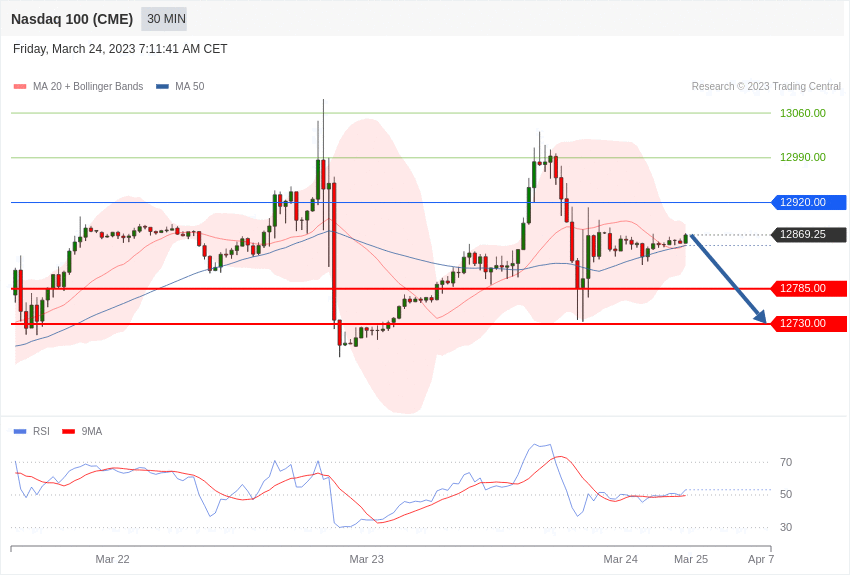Screen dimensions: 850x576
Task: Click the 30 MIN timeframe badge
Action: click(x=164, y=19)
